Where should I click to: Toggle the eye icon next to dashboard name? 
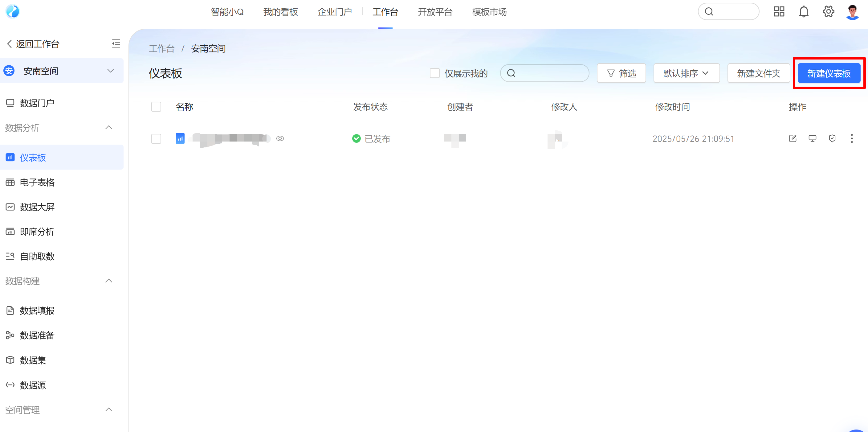click(280, 139)
